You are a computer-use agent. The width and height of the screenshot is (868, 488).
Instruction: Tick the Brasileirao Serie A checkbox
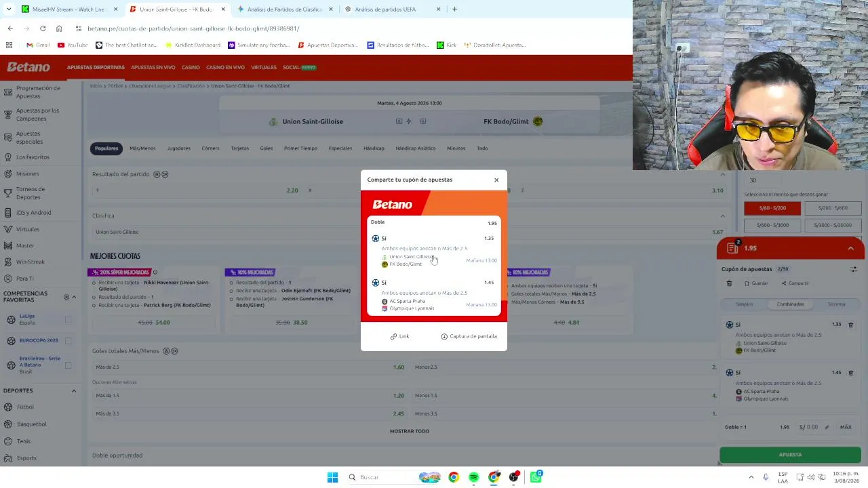click(x=68, y=365)
